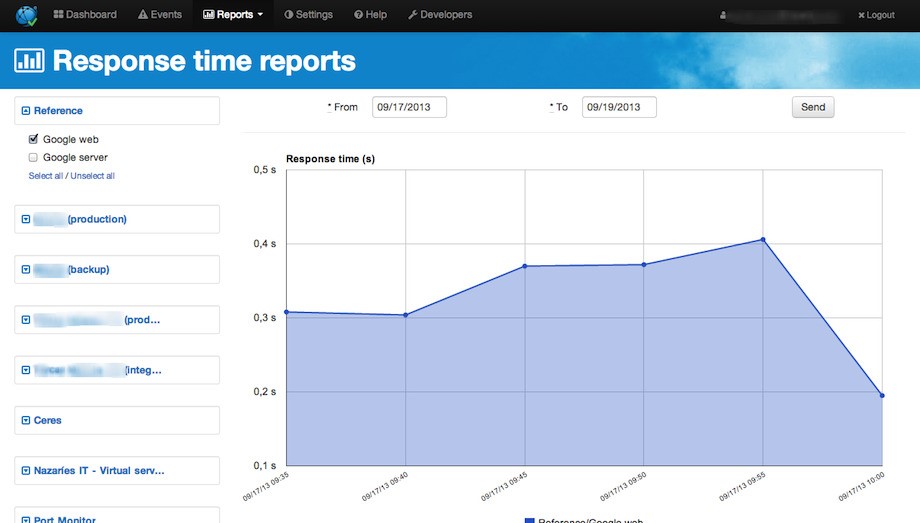Screen dimensions: 920x523
Task: Click the Unselect all link
Action: pos(92,176)
